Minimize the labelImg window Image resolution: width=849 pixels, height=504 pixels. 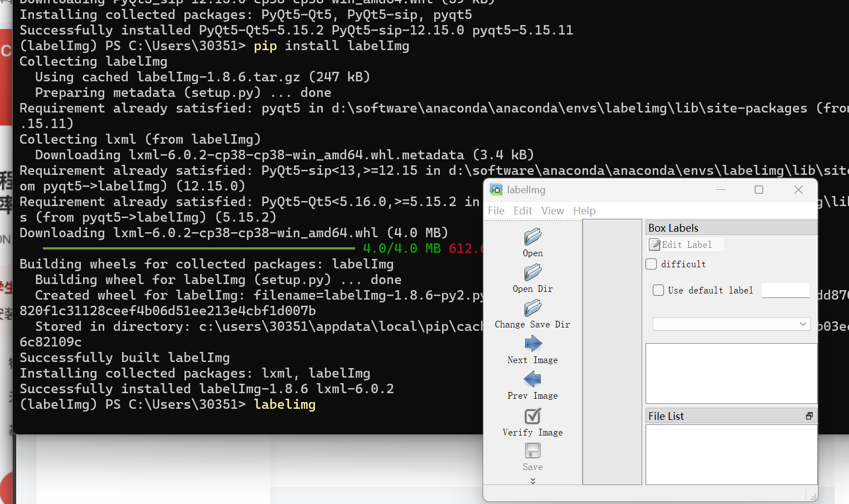pyautogui.click(x=720, y=190)
